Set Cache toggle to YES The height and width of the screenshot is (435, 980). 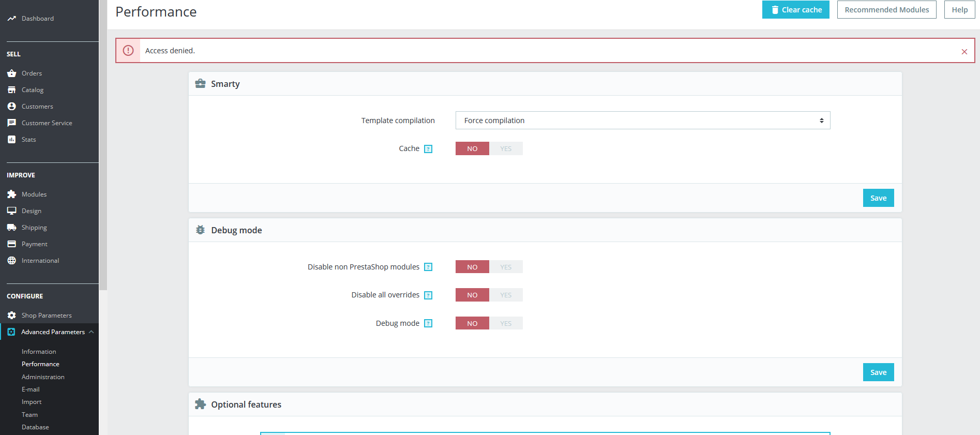(x=506, y=148)
